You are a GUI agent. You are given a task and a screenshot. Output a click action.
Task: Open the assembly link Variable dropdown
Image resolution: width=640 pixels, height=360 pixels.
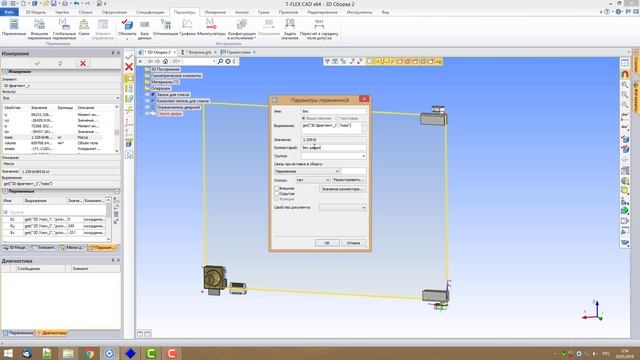[307, 171]
